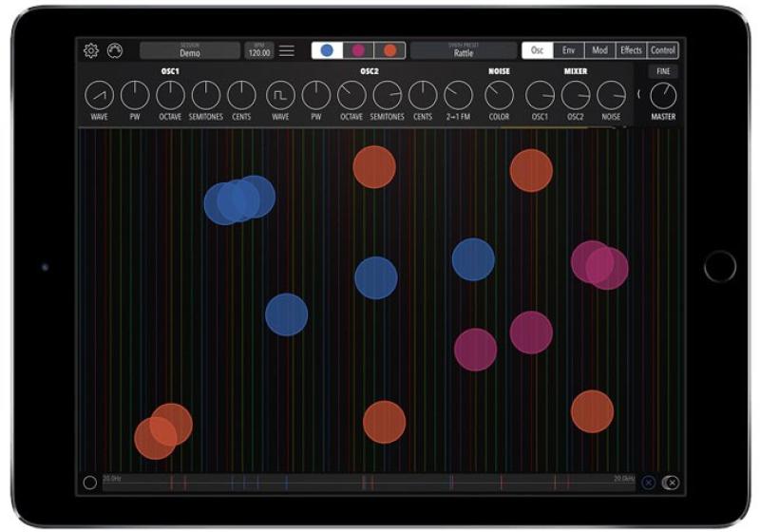Switch to the Env tab
This screenshot has height=532, width=760.
click(568, 51)
